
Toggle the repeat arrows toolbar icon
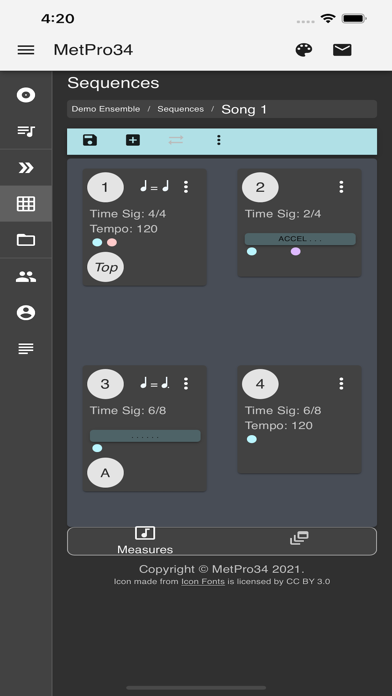click(x=176, y=140)
